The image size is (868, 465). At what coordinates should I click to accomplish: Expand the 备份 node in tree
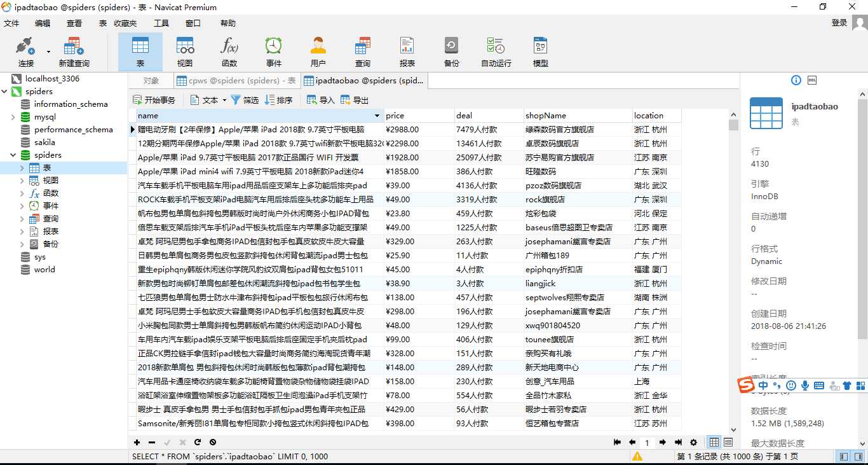[x=22, y=244]
